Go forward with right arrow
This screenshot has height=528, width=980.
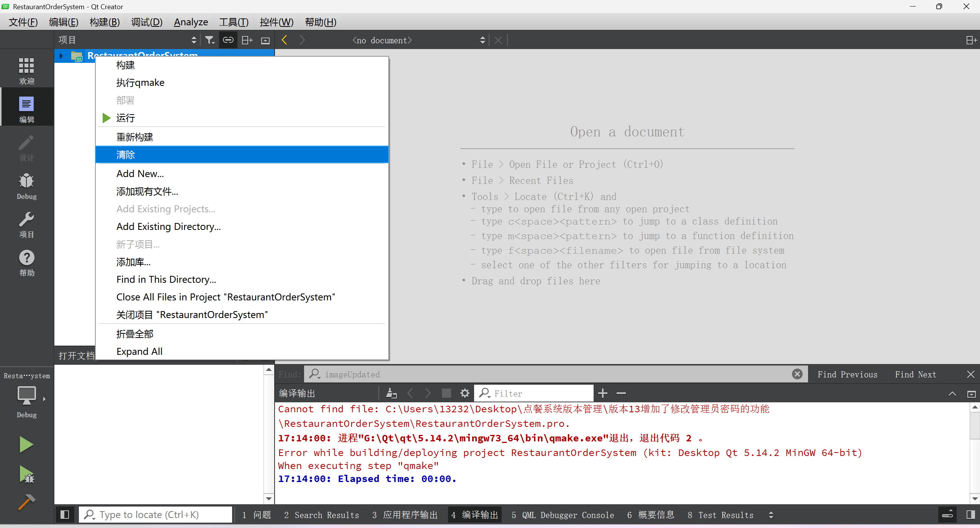point(302,40)
